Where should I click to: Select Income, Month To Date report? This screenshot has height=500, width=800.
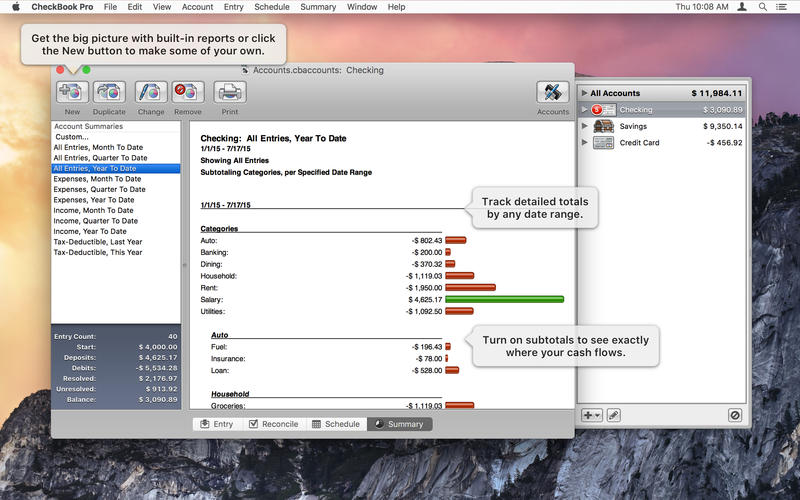(116, 210)
